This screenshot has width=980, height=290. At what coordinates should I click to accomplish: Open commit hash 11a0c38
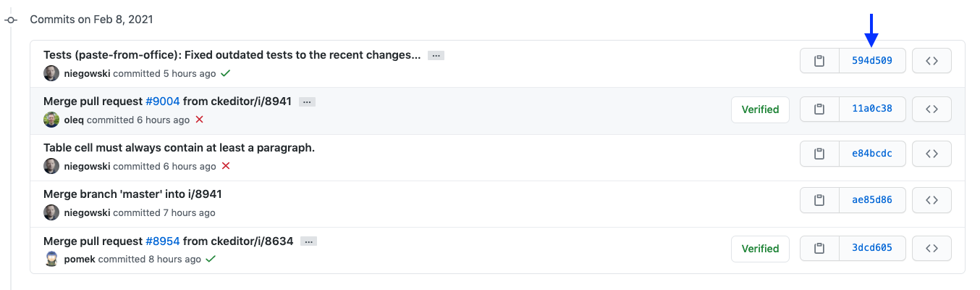(x=872, y=109)
